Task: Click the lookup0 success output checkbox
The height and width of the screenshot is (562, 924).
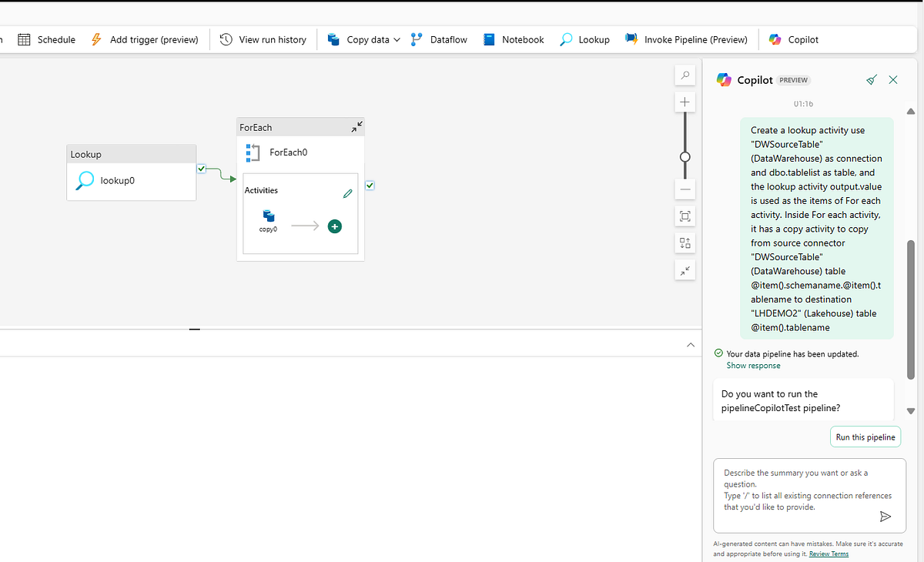Action: [201, 169]
